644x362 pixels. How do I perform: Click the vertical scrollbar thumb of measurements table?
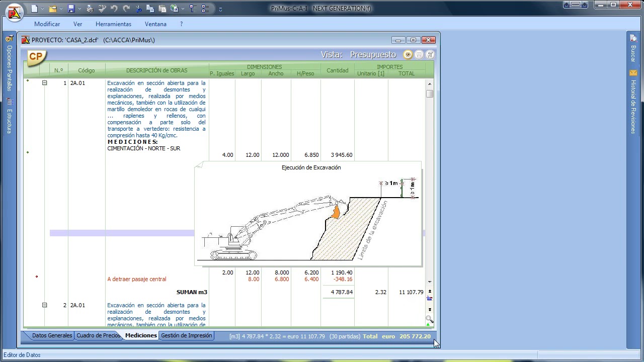coord(430,94)
